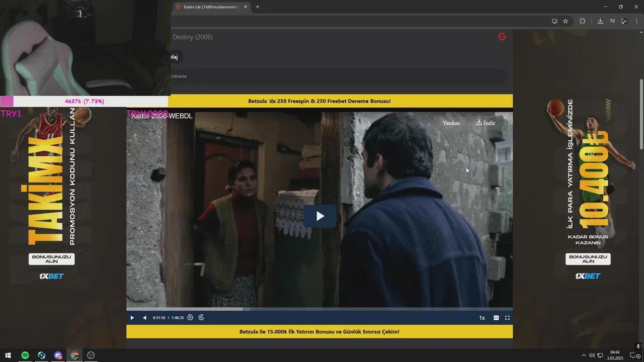Image resolution: width=644 pixels, height=362 pixels.
Task: Seek on the video progress bar
Action: tap(319, 309)
